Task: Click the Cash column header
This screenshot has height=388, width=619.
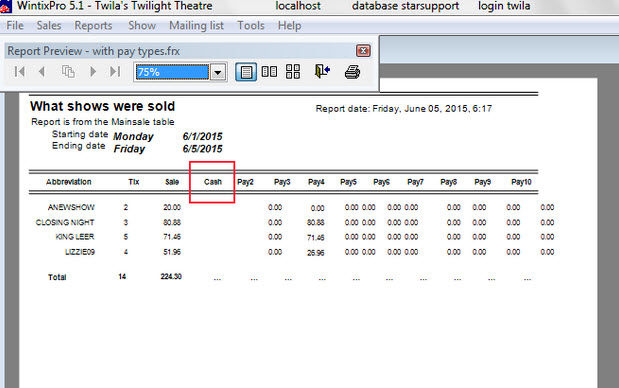Action: tap(213, 182)
